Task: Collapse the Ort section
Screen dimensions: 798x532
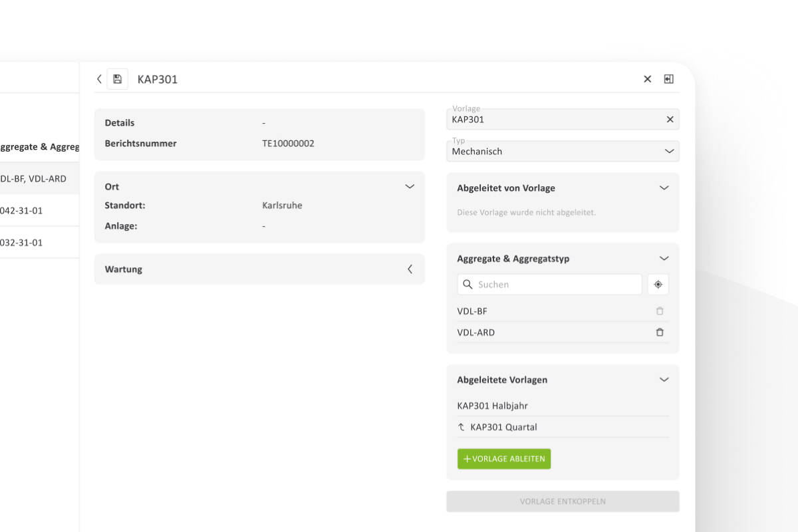Action: click(410, 187)
